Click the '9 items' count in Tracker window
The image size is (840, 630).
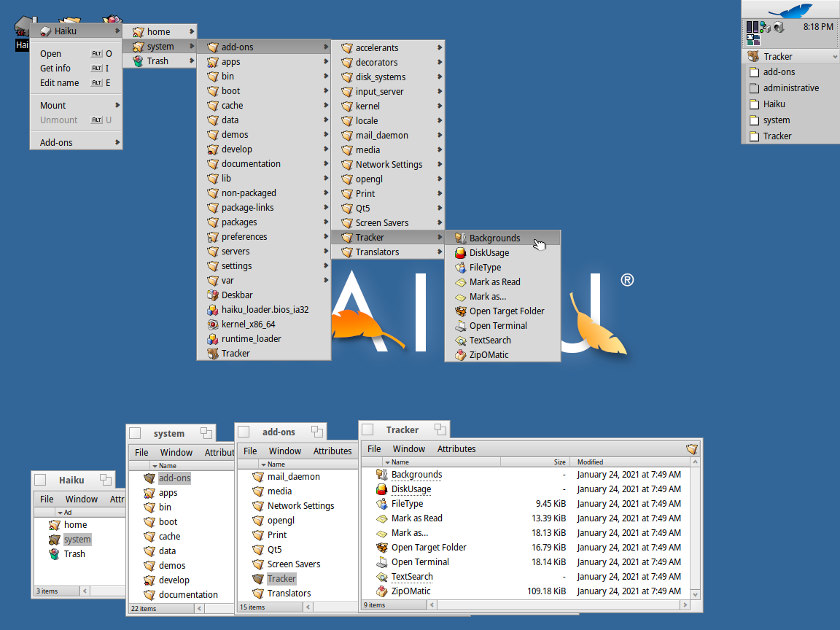pos(375,604)
